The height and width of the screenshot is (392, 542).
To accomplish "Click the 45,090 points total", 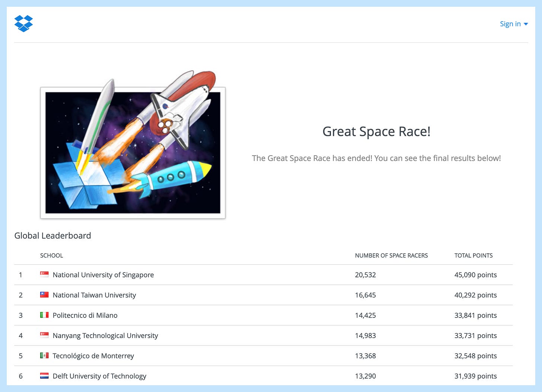I will pos(475,275).
